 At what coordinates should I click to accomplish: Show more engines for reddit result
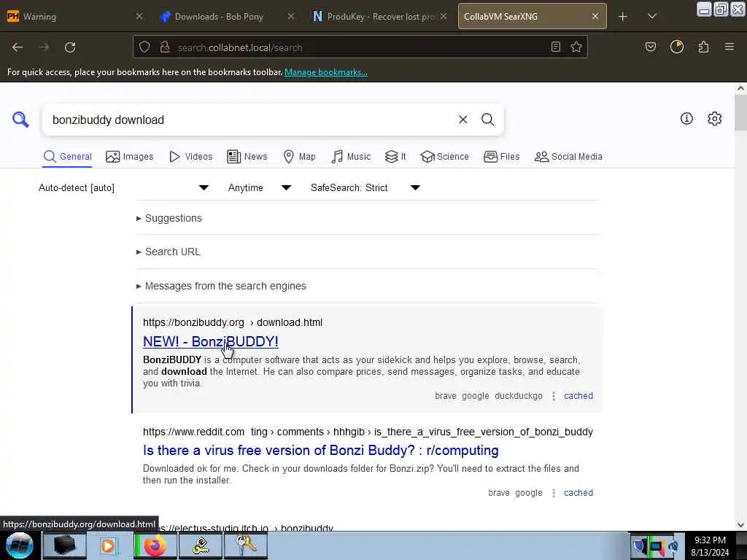coord(553,493)
